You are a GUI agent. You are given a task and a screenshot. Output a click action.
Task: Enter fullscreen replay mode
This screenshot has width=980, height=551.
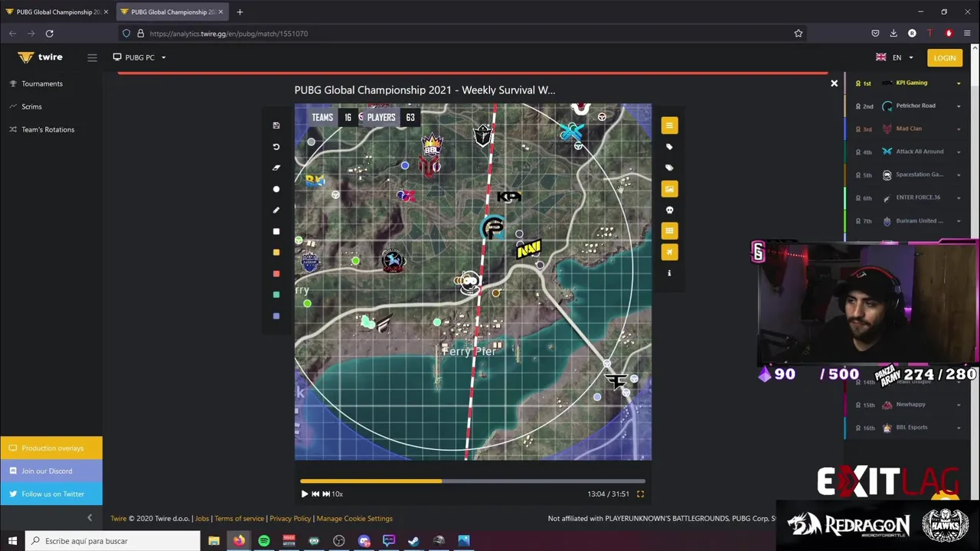point(641,494)
